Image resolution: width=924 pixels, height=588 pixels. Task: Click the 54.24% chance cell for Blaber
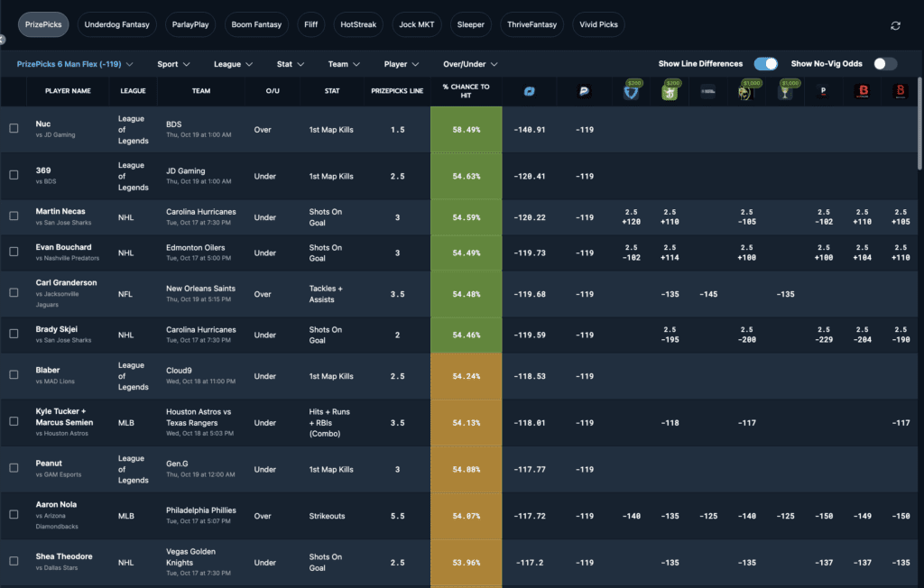coord(467,376)
